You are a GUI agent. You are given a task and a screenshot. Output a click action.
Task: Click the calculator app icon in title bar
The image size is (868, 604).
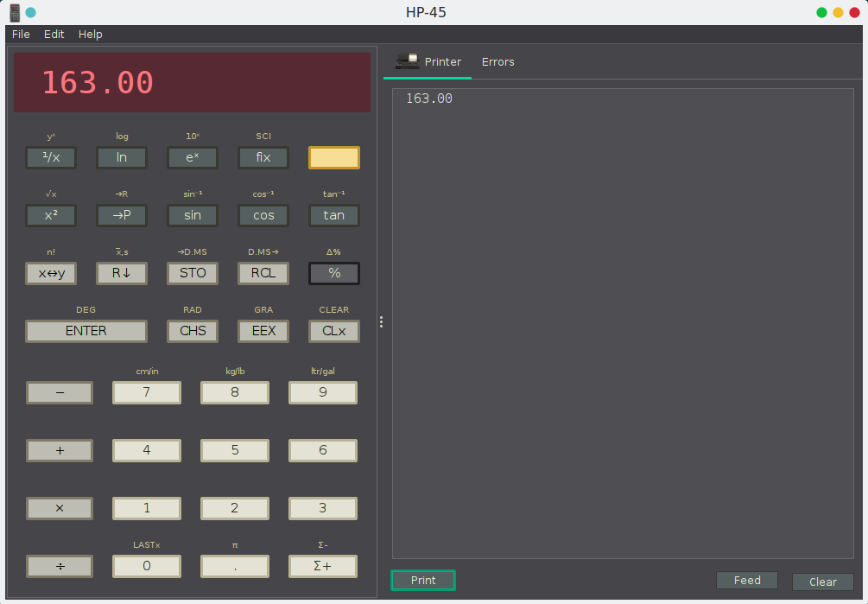pyautogui.click(x=15, y=12)
